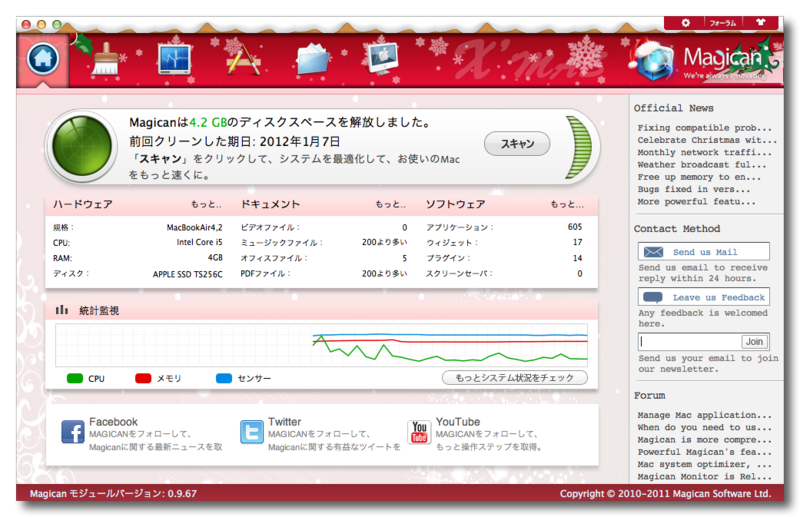Screen dimensions: 800x517
Task: Click the Intel Core i5 CPU value
Action: coord(199,242)
